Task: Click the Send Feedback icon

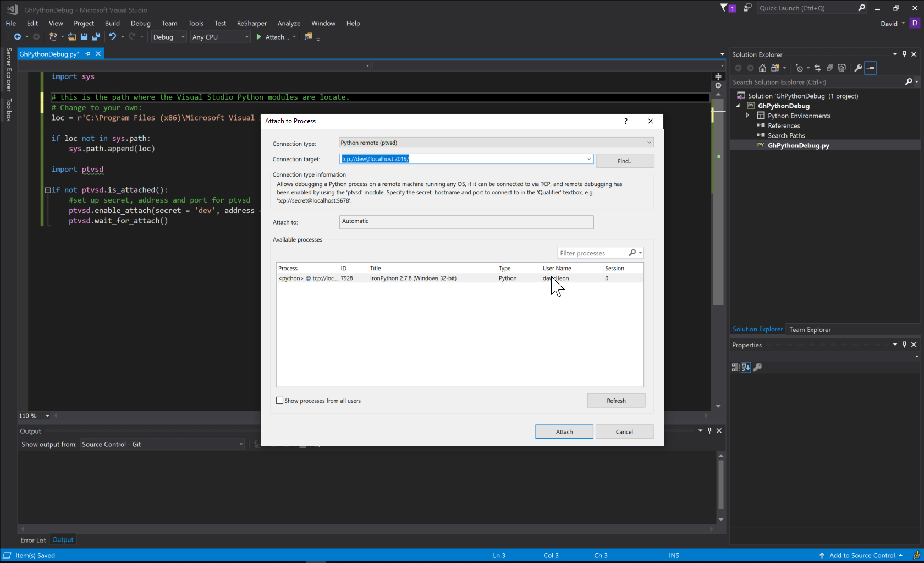Action: pyautogui.click(x=747, y=8)
